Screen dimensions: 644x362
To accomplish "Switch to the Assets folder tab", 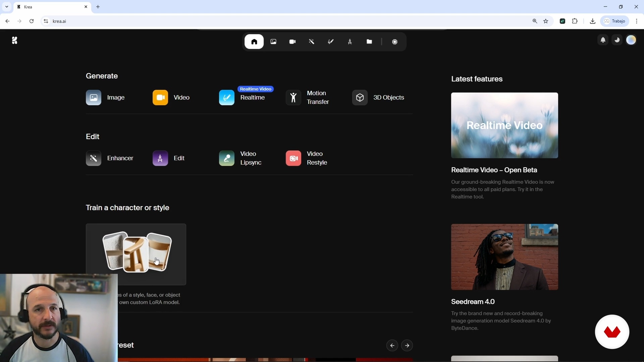I will (369, 42).
